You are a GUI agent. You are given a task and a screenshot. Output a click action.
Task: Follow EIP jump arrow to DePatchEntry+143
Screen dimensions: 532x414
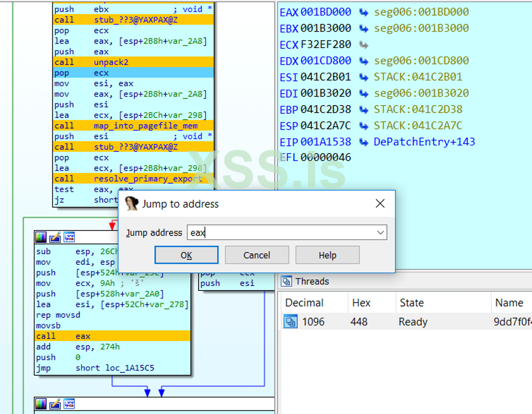[364, 142]
